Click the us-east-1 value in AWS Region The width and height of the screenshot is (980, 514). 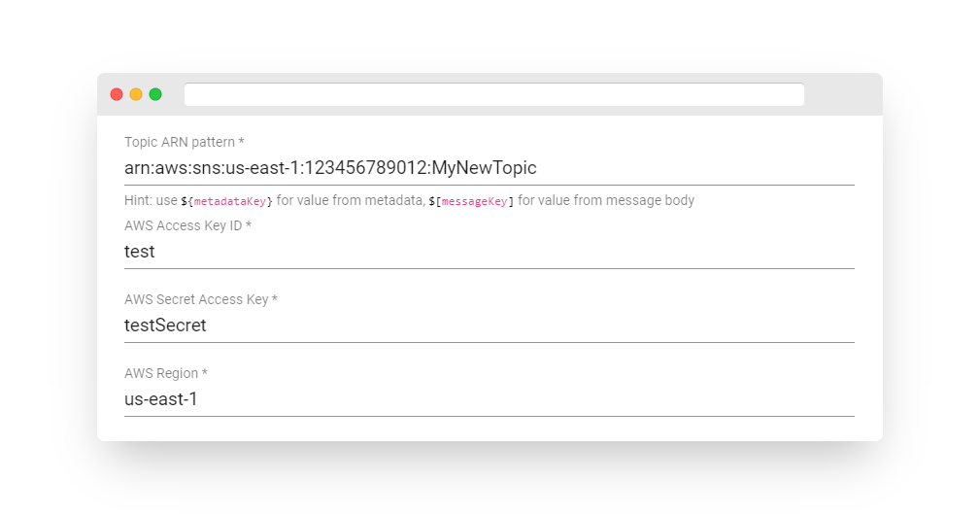(160, 399)
